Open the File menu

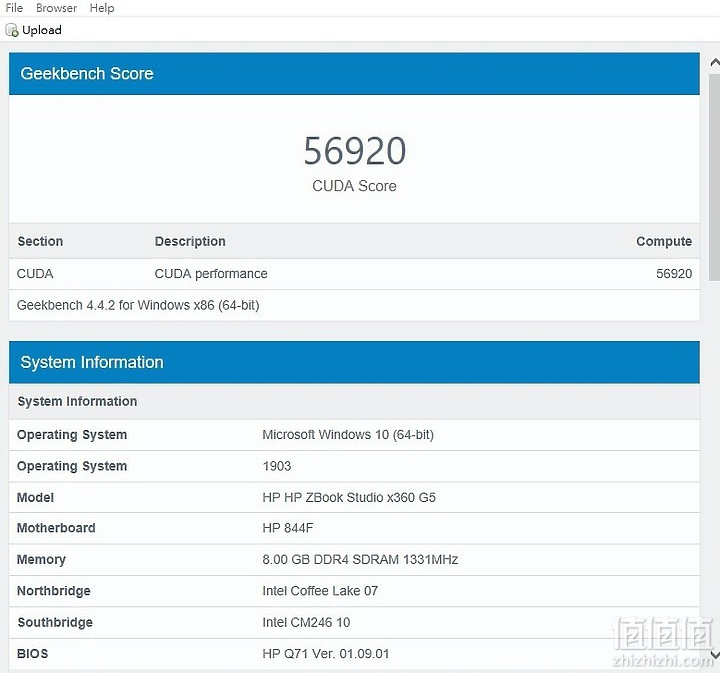point(14,8)
